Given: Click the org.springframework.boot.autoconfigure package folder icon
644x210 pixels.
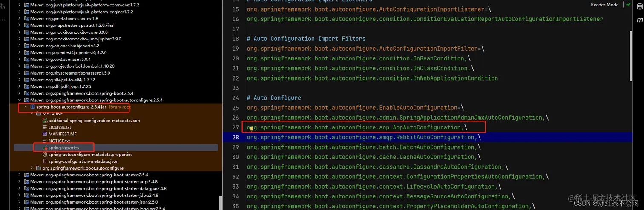Looking at the screenshot, I should point(39,168).
